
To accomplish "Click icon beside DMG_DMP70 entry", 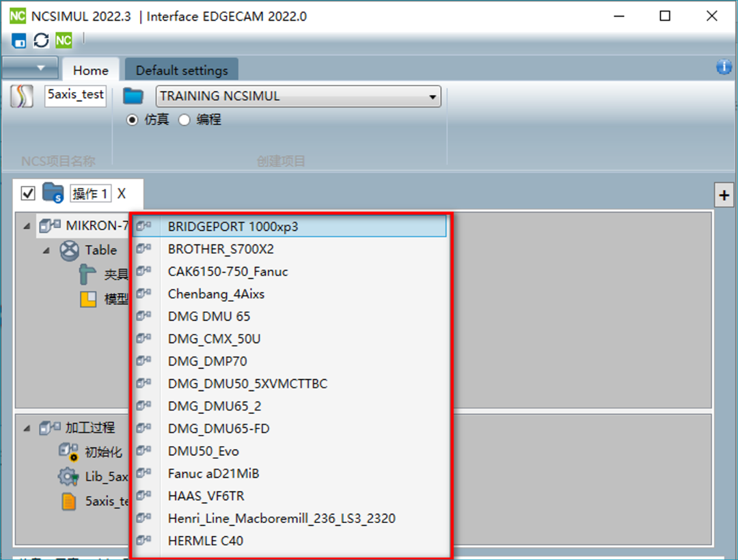I will click(143, 361).
